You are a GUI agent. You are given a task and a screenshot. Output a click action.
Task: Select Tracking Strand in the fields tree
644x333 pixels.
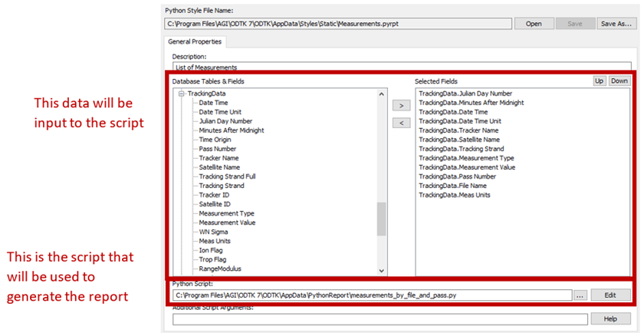222,186
